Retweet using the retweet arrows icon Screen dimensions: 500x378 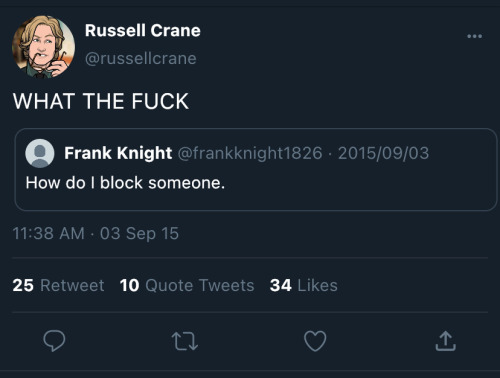[x=185, y=341]
